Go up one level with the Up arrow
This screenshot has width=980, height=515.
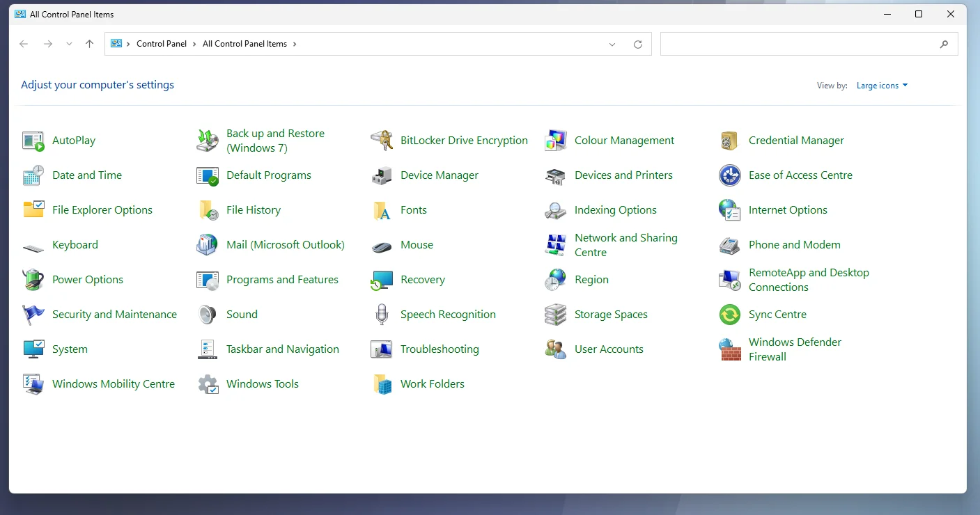[89, 44]
